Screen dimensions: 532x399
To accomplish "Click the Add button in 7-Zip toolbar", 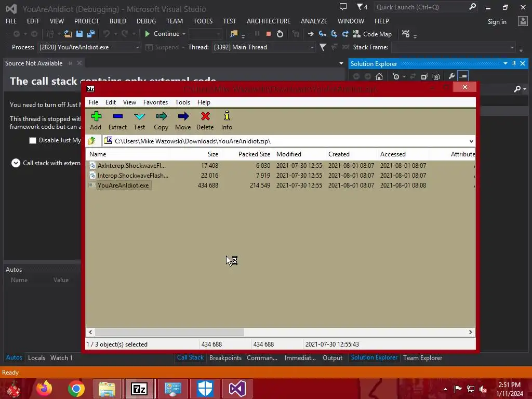I will point(96,121).
